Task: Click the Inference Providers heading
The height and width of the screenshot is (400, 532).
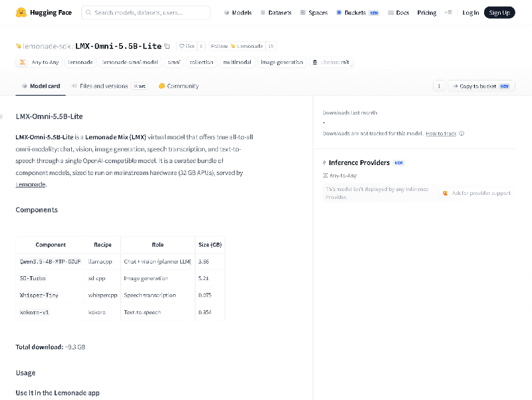Action: [359, 162]
